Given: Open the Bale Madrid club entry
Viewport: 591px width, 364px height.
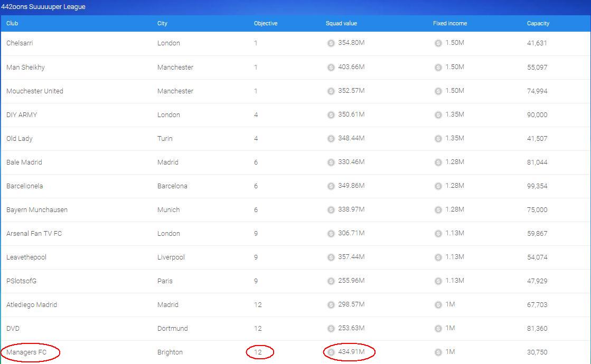Looking at the screenshot, I should coord(24,162).
